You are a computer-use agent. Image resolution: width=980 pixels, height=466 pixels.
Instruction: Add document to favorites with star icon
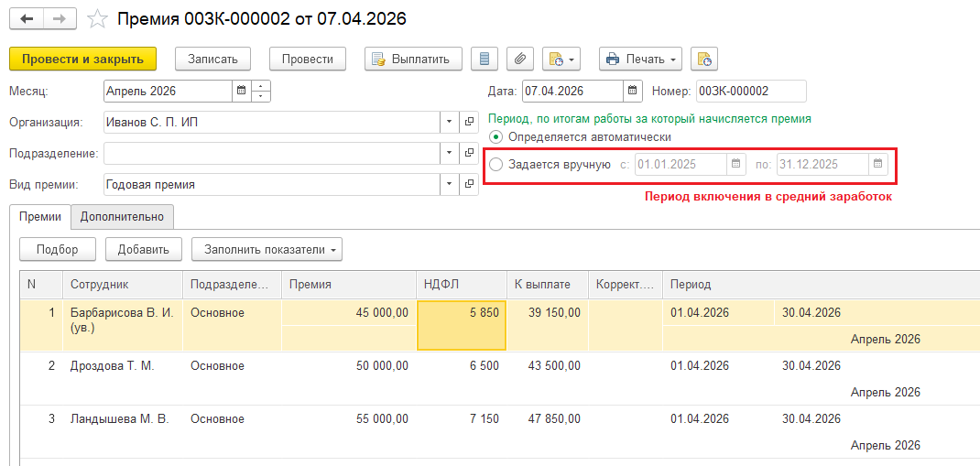[94, 18]
